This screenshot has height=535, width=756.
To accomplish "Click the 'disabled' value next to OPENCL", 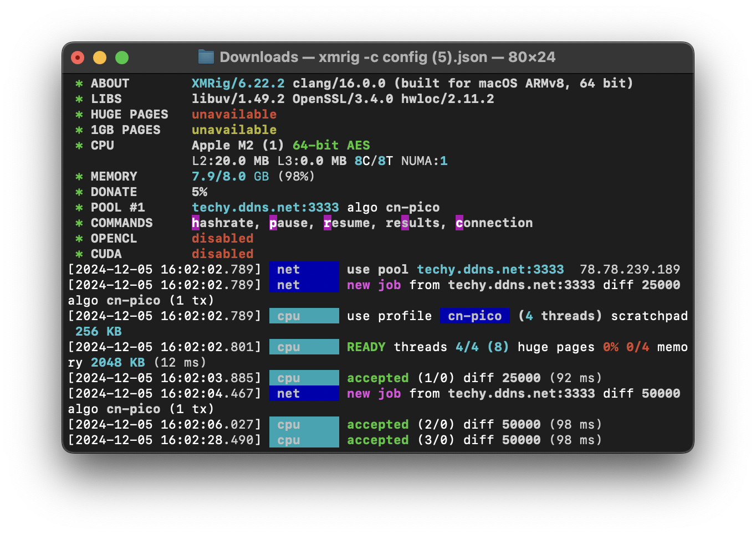I will [223, 238].
